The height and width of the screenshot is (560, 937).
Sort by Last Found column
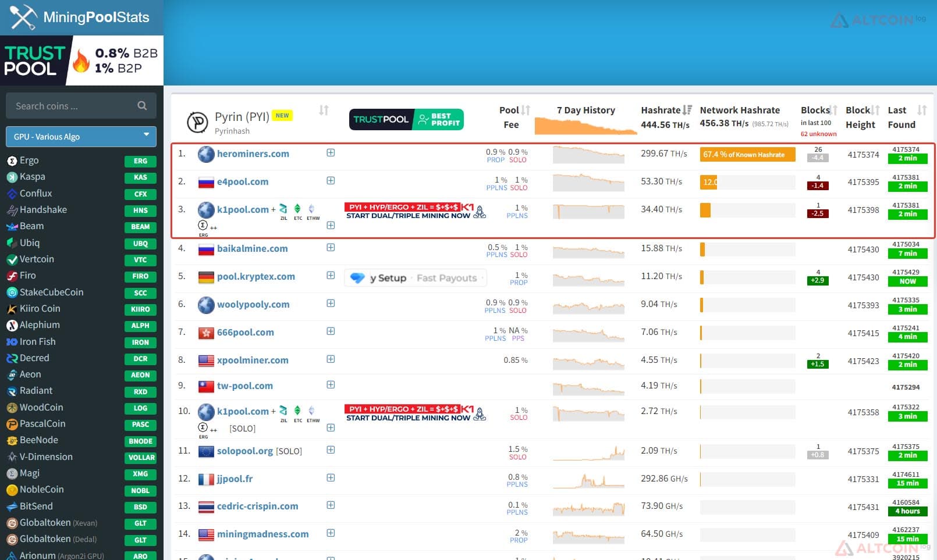click(922, 110)
